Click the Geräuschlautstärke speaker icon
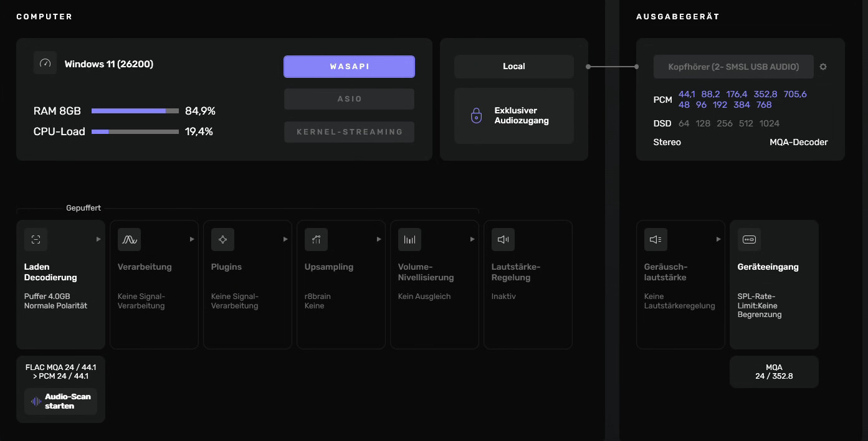This screenshot has width=868, height=441. (x=656, y=239)
